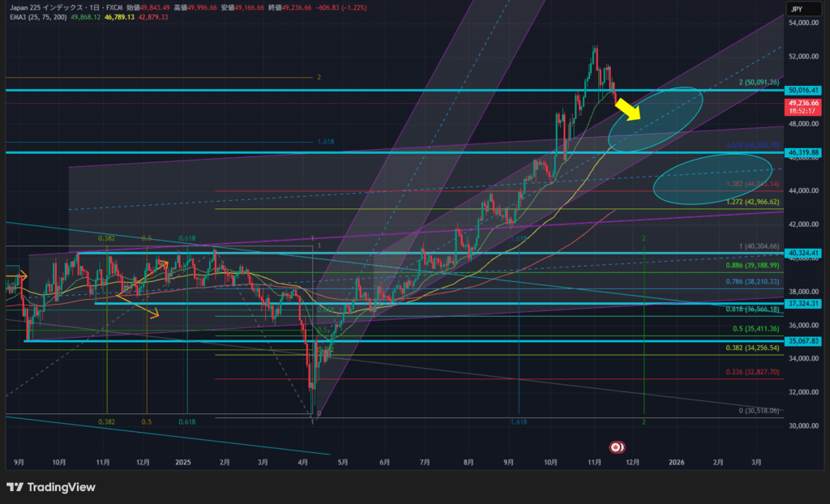
Task: Click the Japan flag event marker icon
Action: [x=617, y=446]
